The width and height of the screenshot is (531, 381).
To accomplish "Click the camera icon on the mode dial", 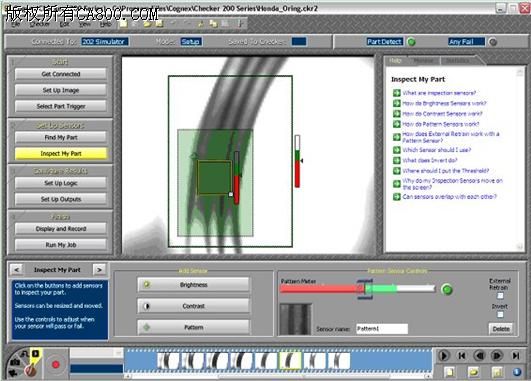I will point(15,362).
